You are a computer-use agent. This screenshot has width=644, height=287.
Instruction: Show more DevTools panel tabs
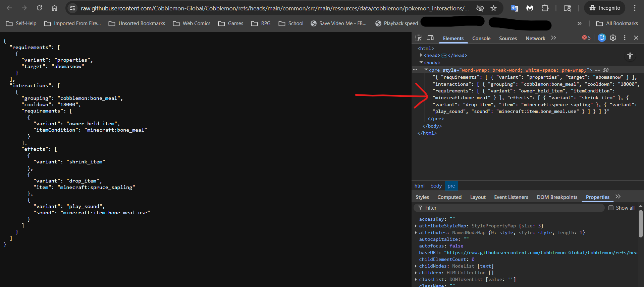point(553,38)
